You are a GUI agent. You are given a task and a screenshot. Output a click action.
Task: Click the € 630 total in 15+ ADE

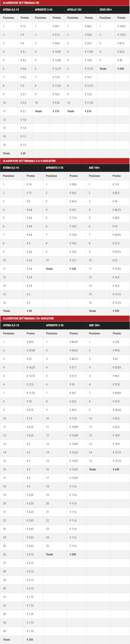pos(116,469)
